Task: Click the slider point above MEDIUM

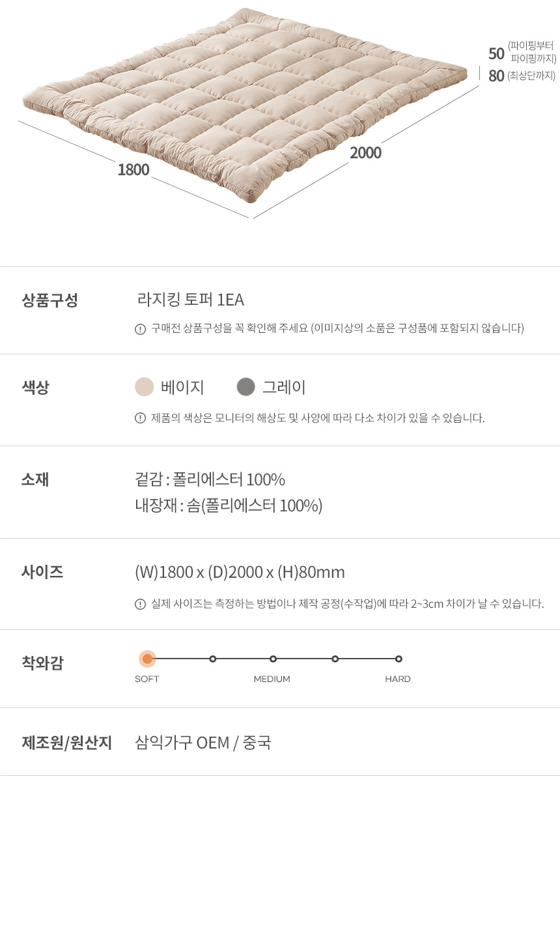Action: (x=273, y=659)
